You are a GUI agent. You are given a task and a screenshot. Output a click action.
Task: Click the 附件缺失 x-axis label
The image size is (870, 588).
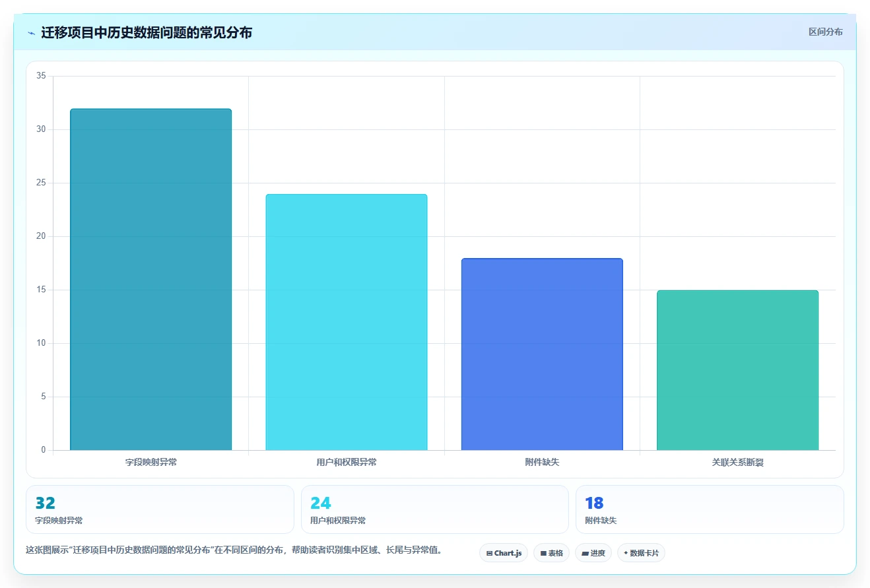pyautogui.click(x=542, y=463)
